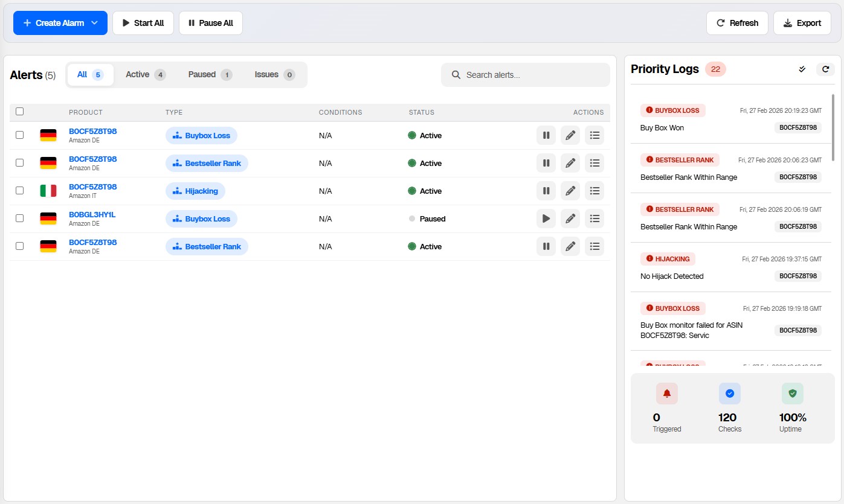Edit the Hijacking alert using the pencil icon

570,191
